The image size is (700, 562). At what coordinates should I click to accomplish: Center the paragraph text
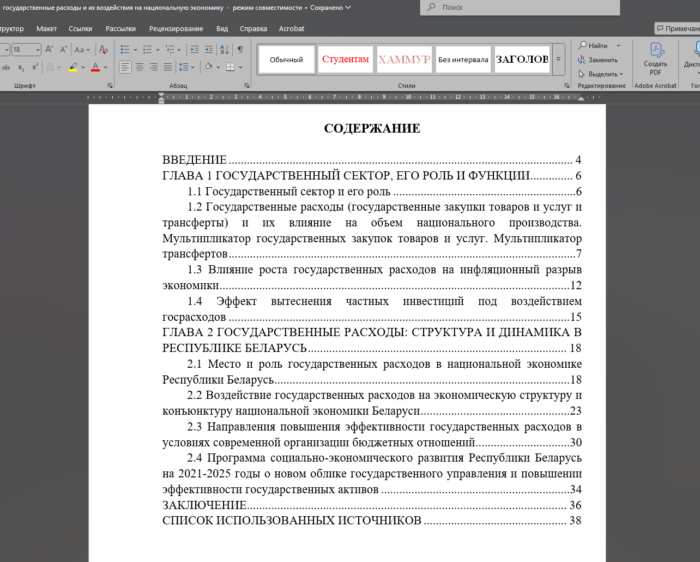(139, 67)
